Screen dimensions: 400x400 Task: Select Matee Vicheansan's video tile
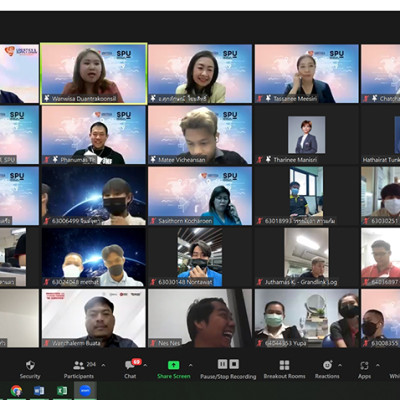[x=200, y=135]
